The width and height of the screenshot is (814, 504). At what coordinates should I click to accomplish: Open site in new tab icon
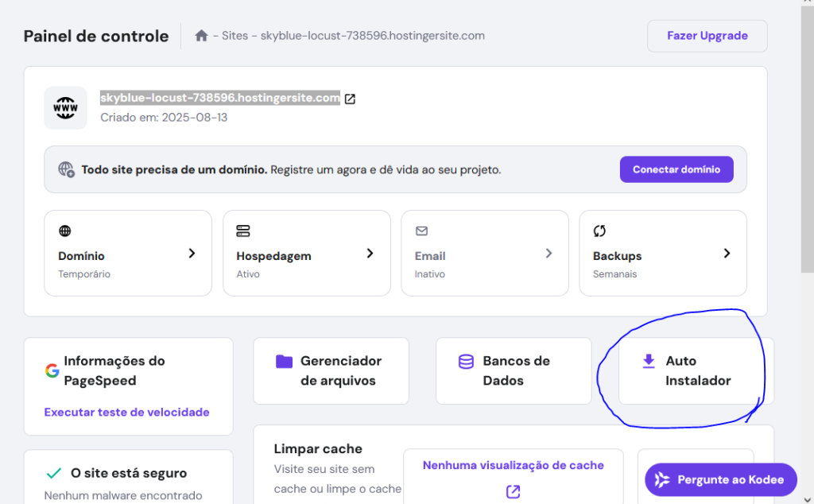350,99
